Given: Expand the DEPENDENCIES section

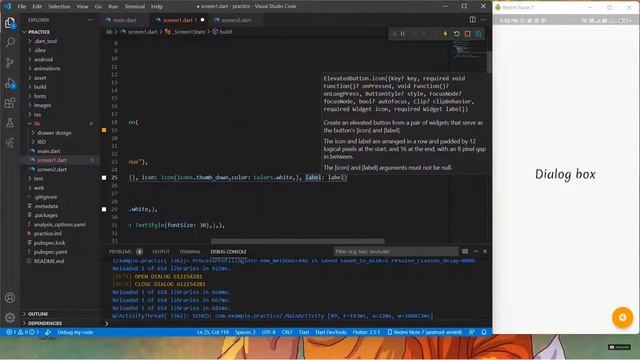Looking at the screenshot, I should pyautogui.click(x=45, y=323).
